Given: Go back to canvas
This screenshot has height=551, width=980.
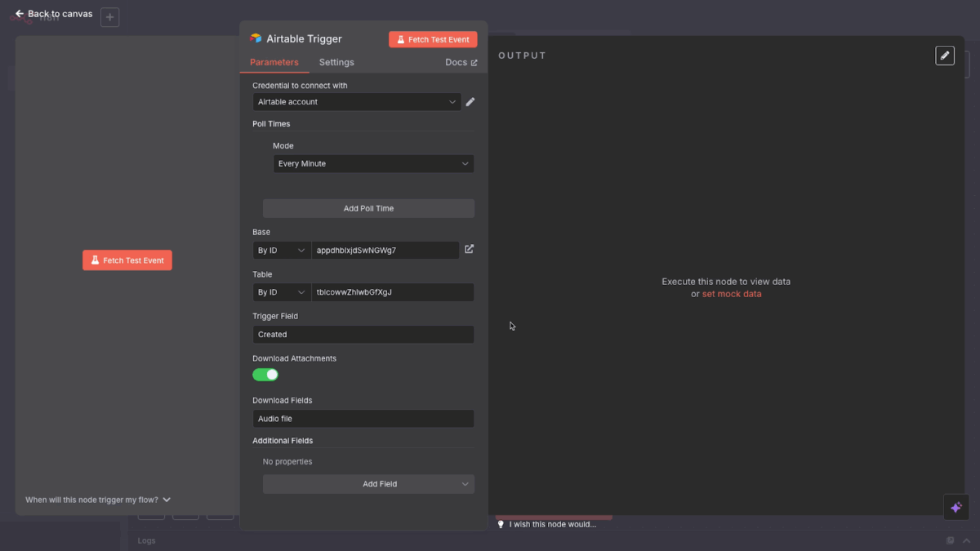Looking at the screenshot, I should (54, 14).
